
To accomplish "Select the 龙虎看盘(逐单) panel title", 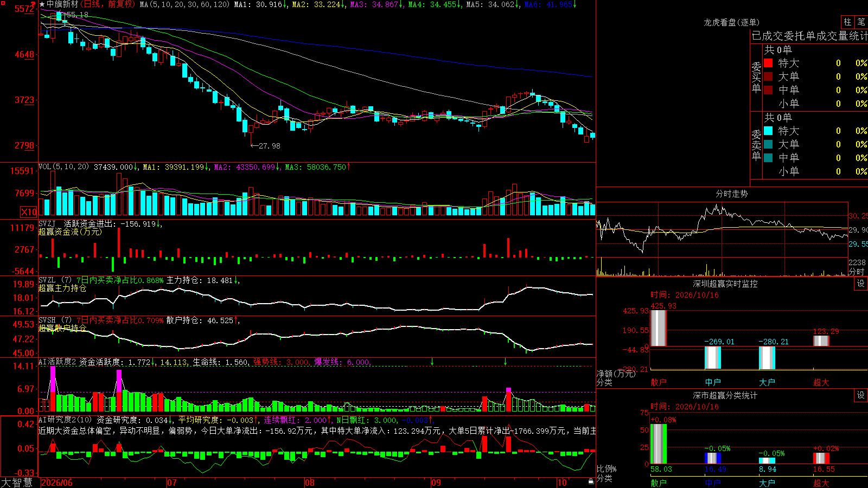I will [x=731, y=22].
